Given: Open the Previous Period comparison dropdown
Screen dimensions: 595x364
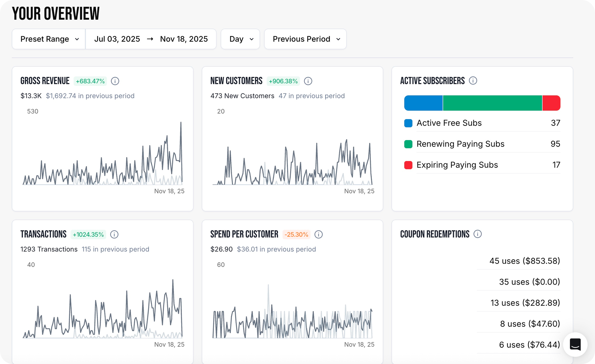Looking at the screenshot, I should point(305,39).
